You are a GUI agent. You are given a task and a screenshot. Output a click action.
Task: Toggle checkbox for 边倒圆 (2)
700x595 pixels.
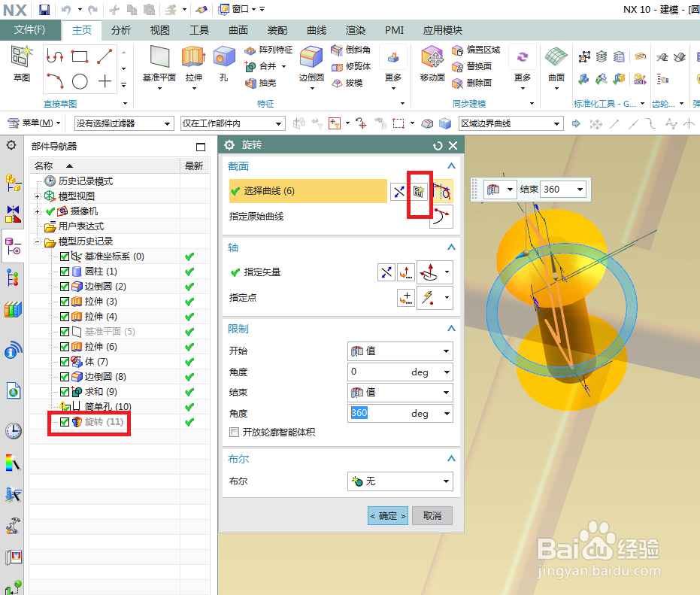pos(65,287)
